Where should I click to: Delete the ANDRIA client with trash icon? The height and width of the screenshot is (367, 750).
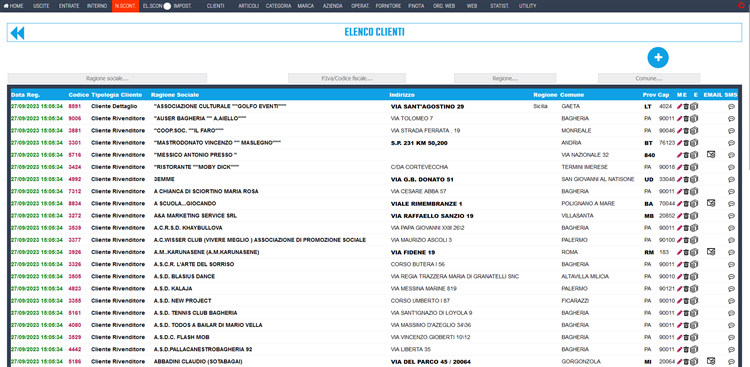tap(685, 143)
